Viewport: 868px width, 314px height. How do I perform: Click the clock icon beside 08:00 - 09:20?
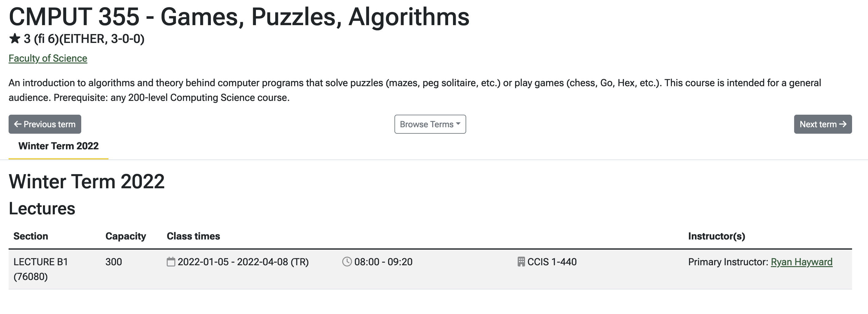(347, 262)
